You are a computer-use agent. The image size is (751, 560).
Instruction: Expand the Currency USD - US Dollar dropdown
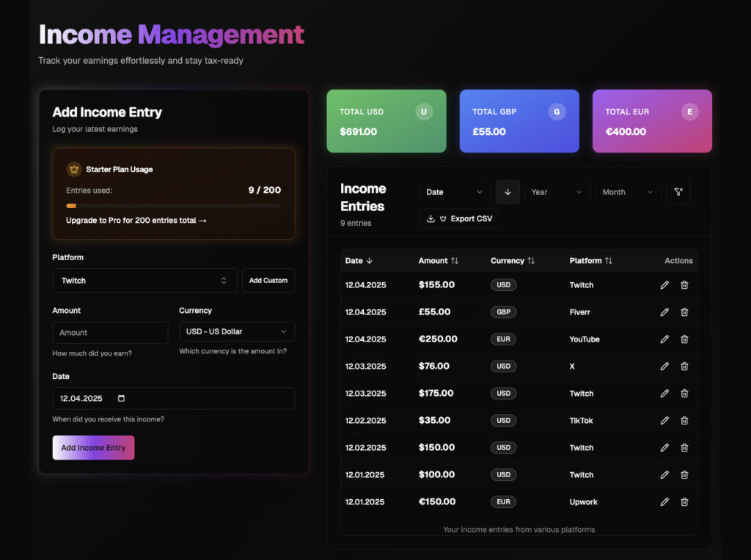237,331
